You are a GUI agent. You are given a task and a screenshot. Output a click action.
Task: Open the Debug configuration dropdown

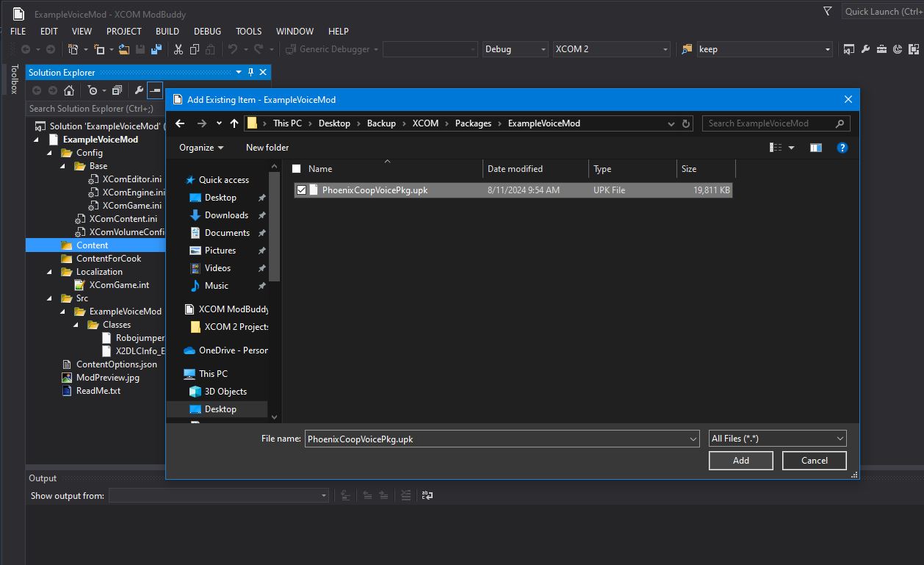click(x=515, y=49)
